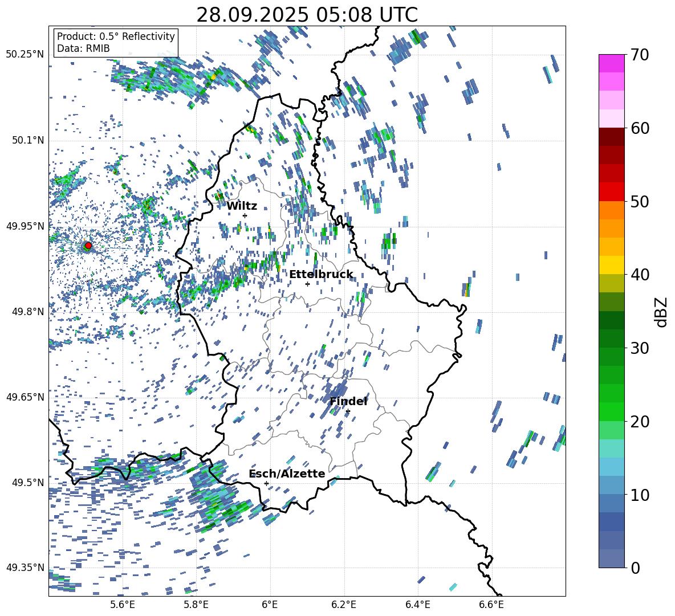
Task: Click the 49.5°N latitude label
Action: 27,483
